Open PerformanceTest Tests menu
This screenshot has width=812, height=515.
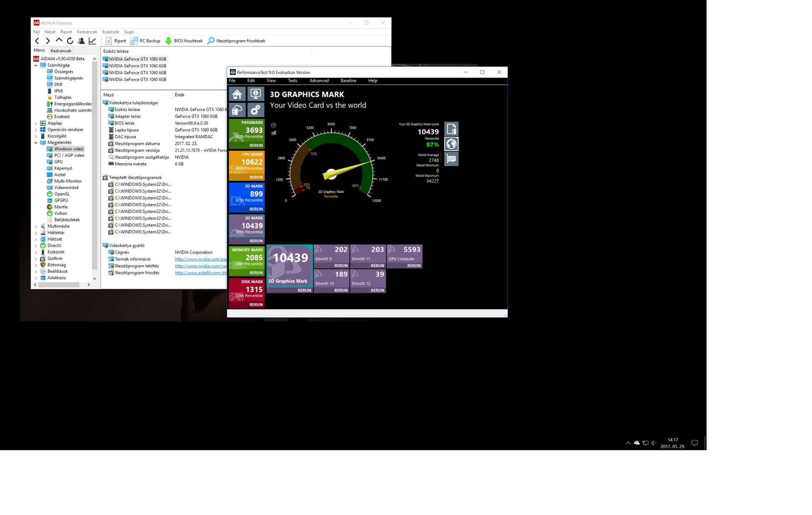292,81
